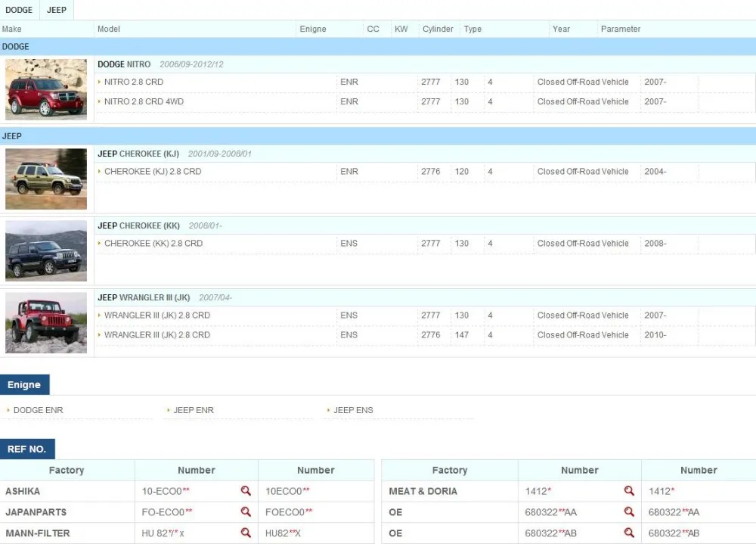This screenshot has width=756, height=544.
Task: Open the NITRO 2.8 CRD model link
Action: coord(134,82)
